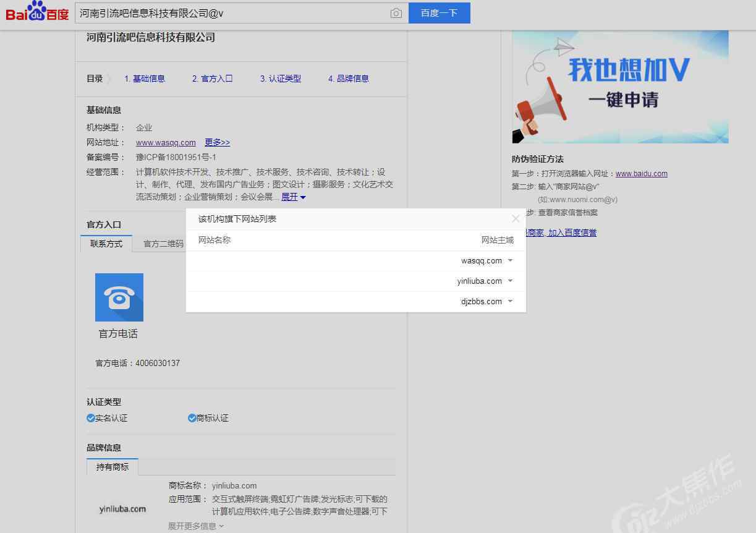Viewport: 756px width, 533px height.
Task: Click the 商标认证 verified badge icon
Action: (192, 418)
